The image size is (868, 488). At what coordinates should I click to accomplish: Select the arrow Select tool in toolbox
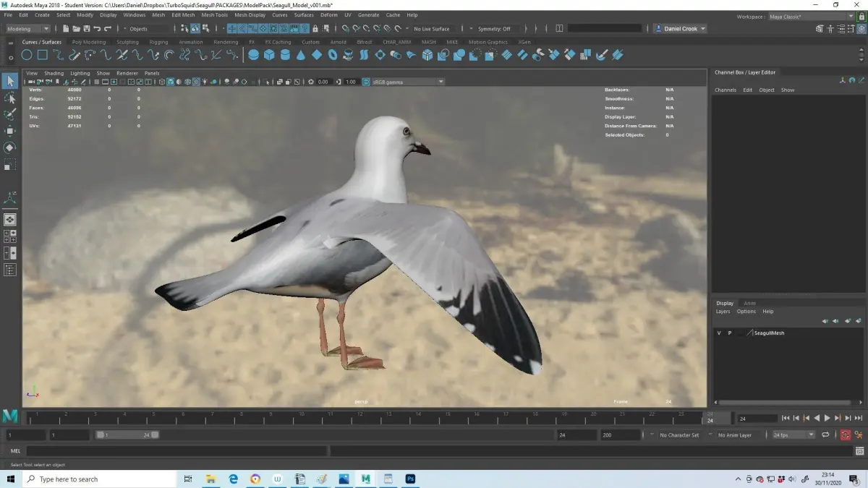[x=10, y=81]
